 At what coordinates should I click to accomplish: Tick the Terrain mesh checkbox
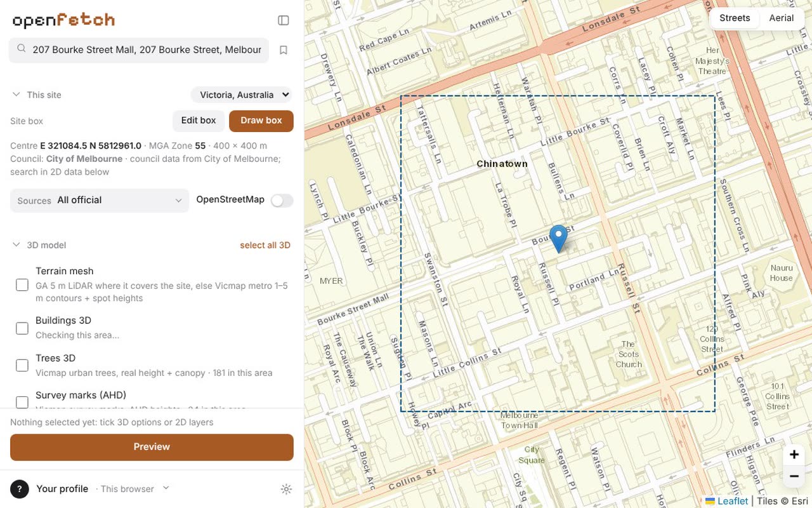tap(22, 284)
